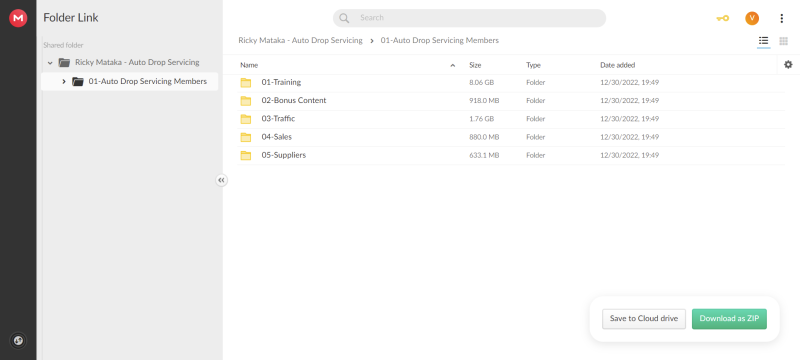This screenshot has height=360, width=800.
Task: Open the orange V account avatar
Action: 752,18
